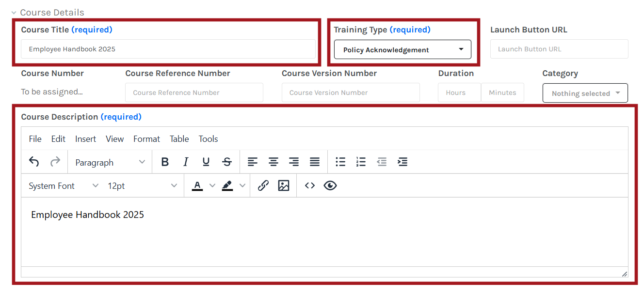Screen dimensions: 644x292
Task: Open the Training Type dropdown
Action: pyautogui.click(x=402, y=49)
